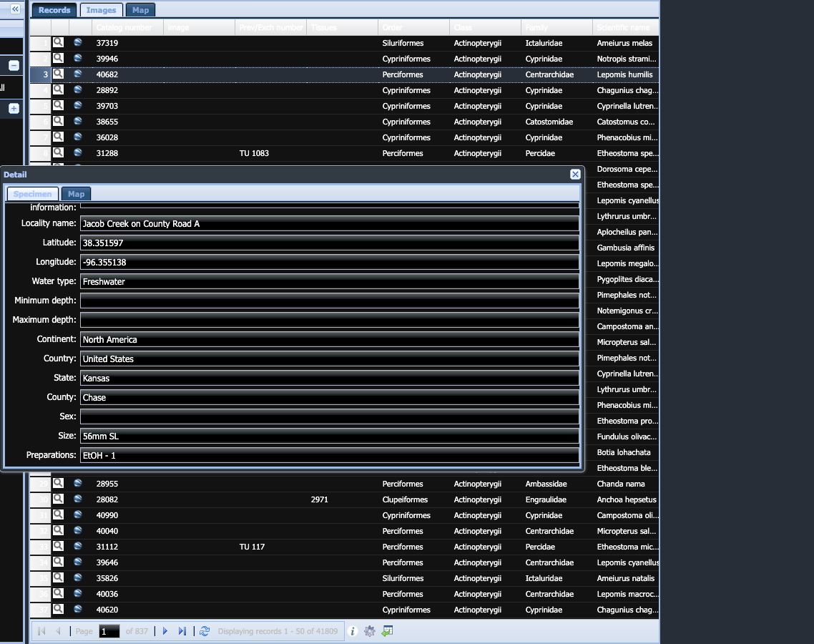Click the State field showing Kansas
Viewport: 814px width, 644px height.
[330, 378]
